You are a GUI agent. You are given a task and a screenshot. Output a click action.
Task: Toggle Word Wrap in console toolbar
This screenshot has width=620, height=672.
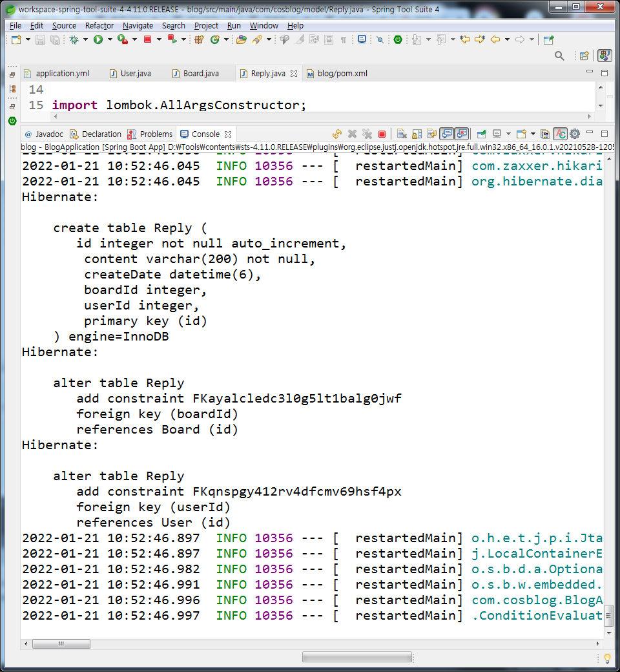[x=431, y=134]
